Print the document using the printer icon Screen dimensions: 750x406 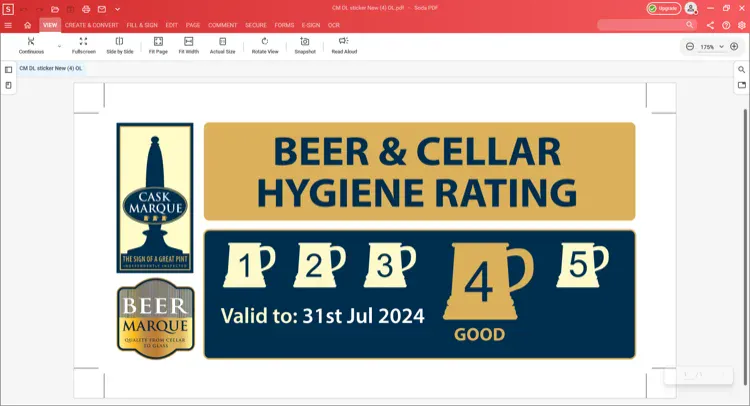[86, 9]
